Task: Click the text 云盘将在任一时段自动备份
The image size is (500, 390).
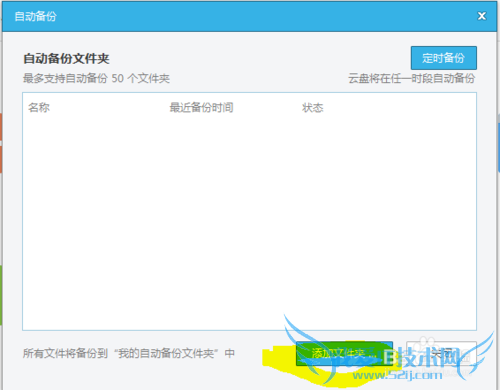Action: (412, 79)
